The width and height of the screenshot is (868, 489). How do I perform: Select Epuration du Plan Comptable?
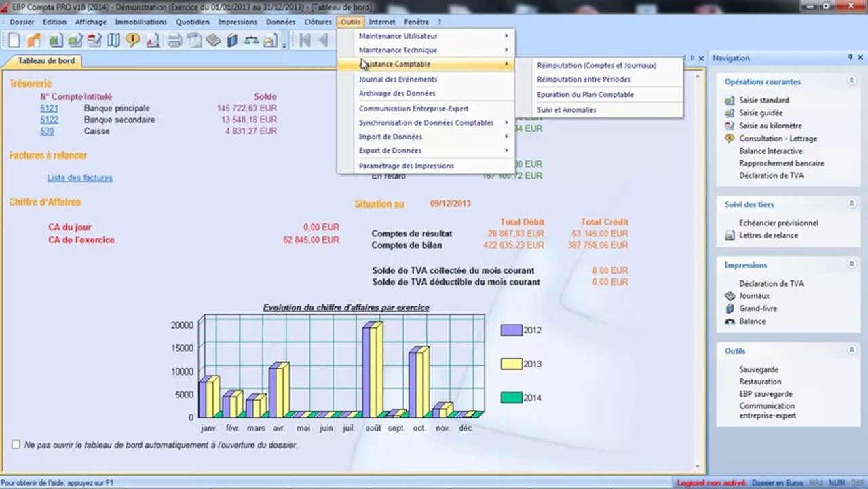585,94
